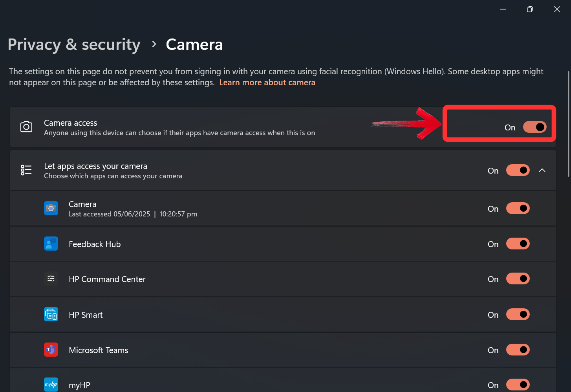Image resolution: width=571 pixels, height=392 pixels.
Task: Click the chevron in the breadcrumb
Action: coord(154,44)
